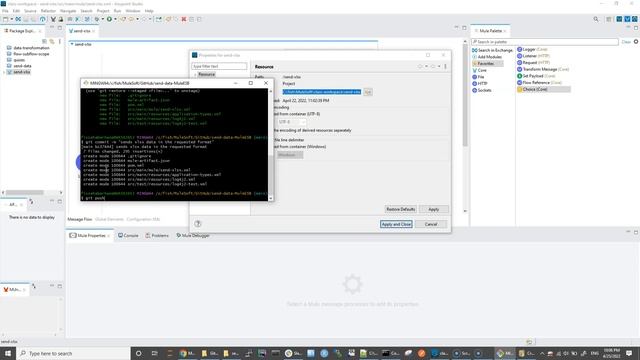The height and width of the screenshot is (360, 640).
Task: Select the Package Explorer tab
Action: coord(21,31)
